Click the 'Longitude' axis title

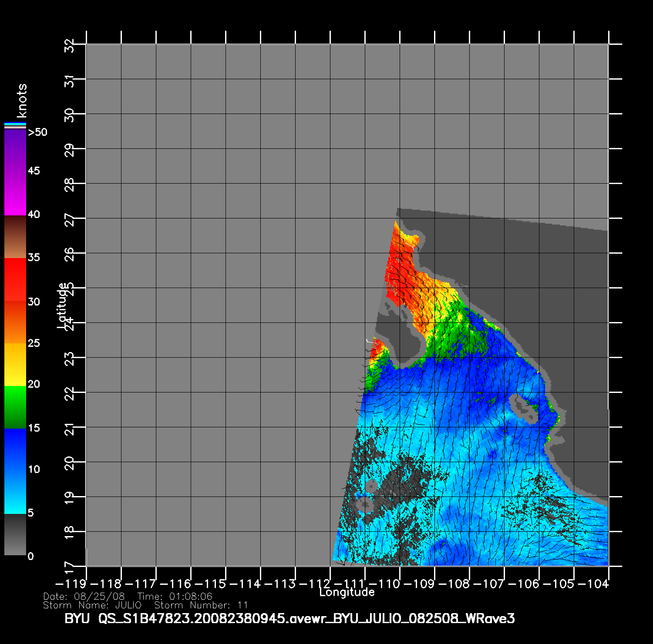(347, 592)
